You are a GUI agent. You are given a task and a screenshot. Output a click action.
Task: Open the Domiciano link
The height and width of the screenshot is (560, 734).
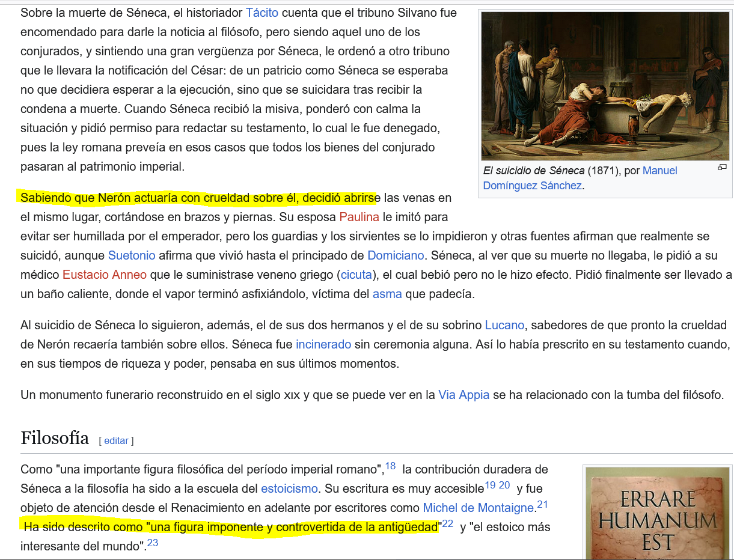pos(396,255)
